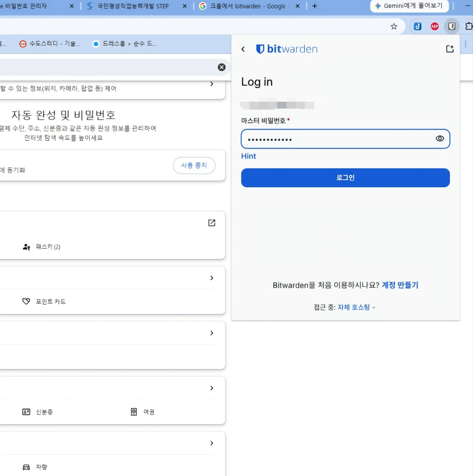Screen dimensions: 473x476
Task: Open a new browser tab
Action: click(314, 6)
